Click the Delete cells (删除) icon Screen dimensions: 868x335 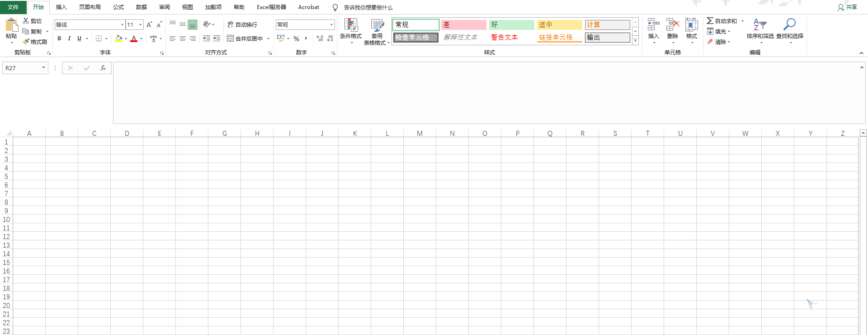click(672, 25)
